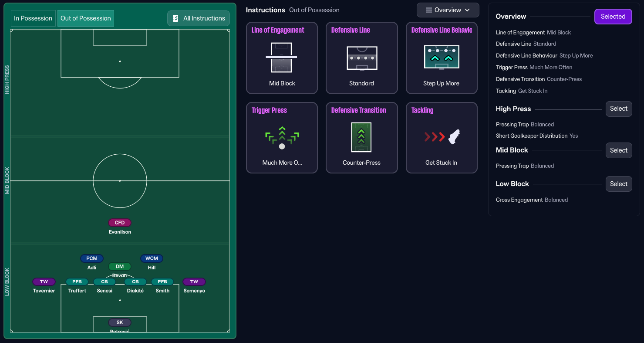This screenshot has width=644, height=343.
Task: Expand the Overview dropdown chevron arrow
Action: 467,10
